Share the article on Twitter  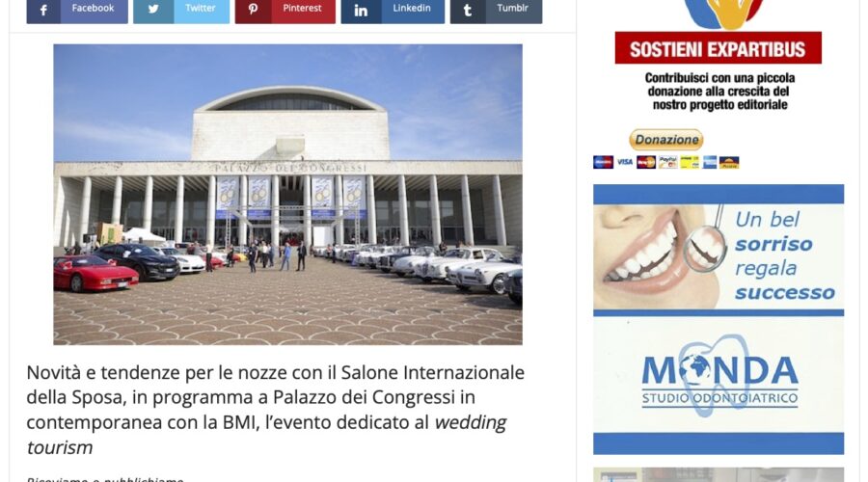181,10
